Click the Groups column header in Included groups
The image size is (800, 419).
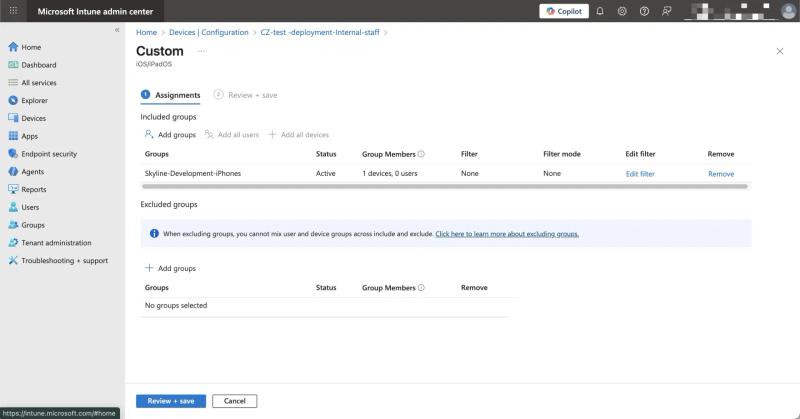pyautogui.click(x=157, y=154)
